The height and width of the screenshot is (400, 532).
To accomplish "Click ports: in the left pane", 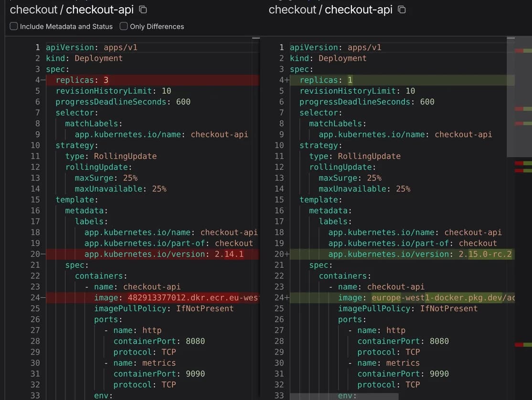I will coord(108,319).
